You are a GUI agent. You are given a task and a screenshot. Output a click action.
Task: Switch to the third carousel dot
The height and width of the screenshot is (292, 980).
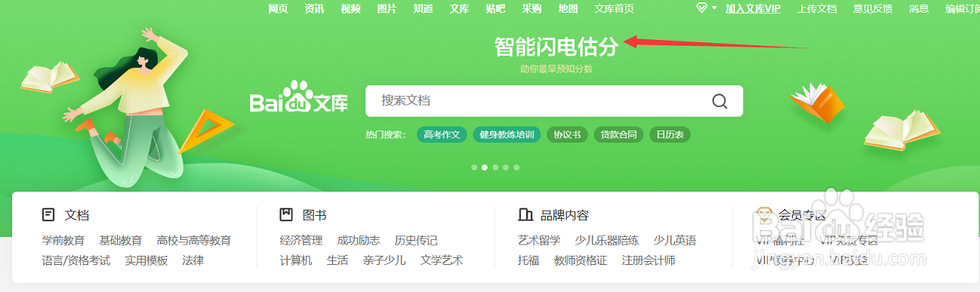click(x=495, y=168)
